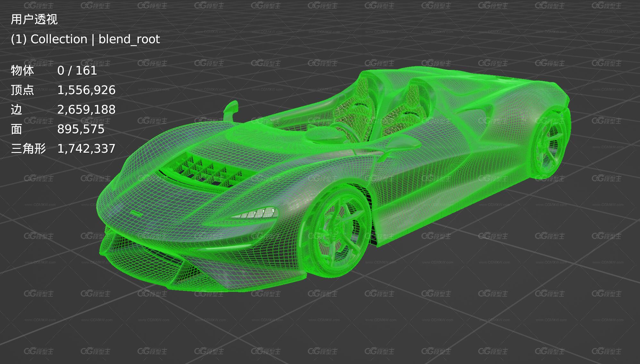640x364 pixels.
Task: Click the vertex count '1,556,926'
Action: click(x=86, y=90)
